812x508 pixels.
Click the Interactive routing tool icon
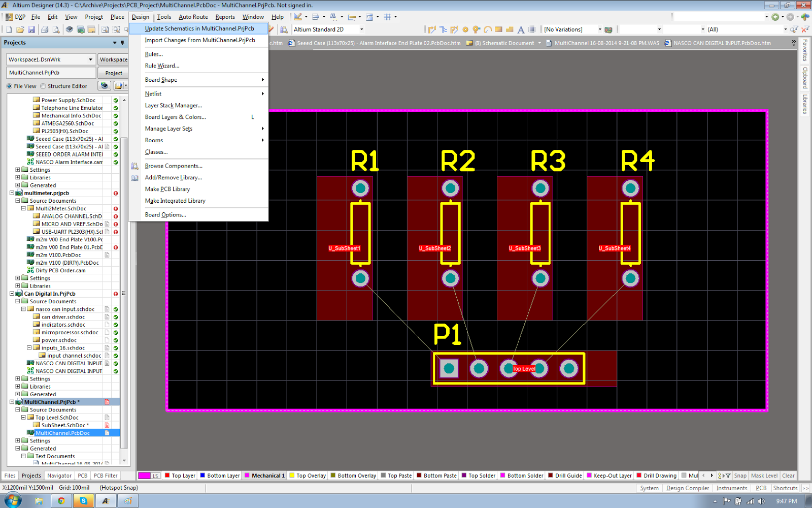point(432,29)
